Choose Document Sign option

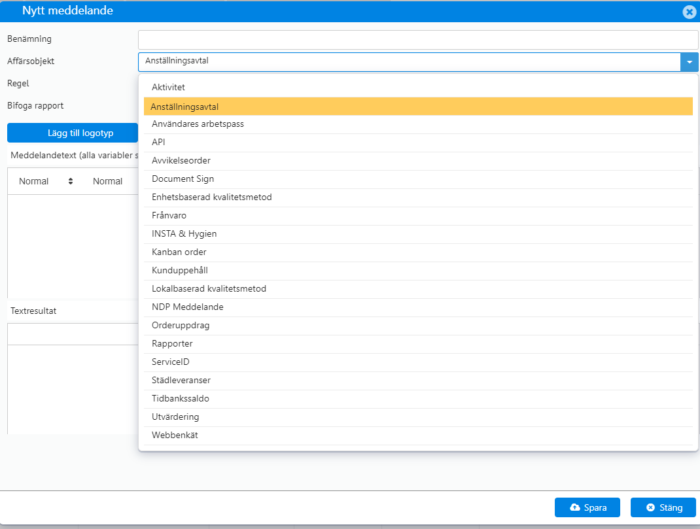pyautogui.click(x=418, y=179)
